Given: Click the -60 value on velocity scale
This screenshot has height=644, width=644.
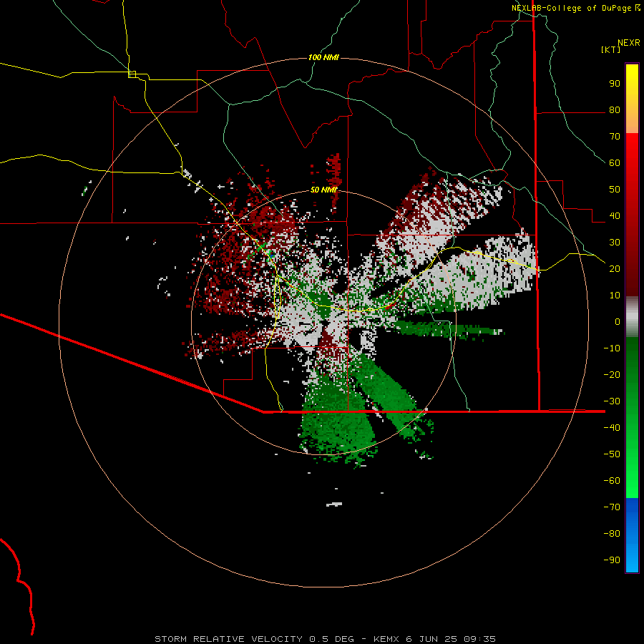Looking at the screenshot, I should [x=612, y=481].
